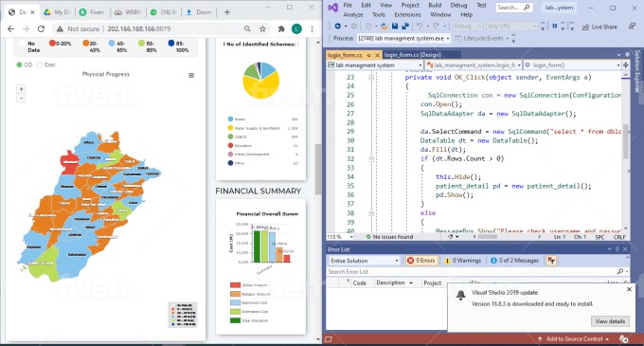The image size is (644, 346).
Task: Bookmark this page with the star icon
Action: pyautogui.click(x=263, y=28)
